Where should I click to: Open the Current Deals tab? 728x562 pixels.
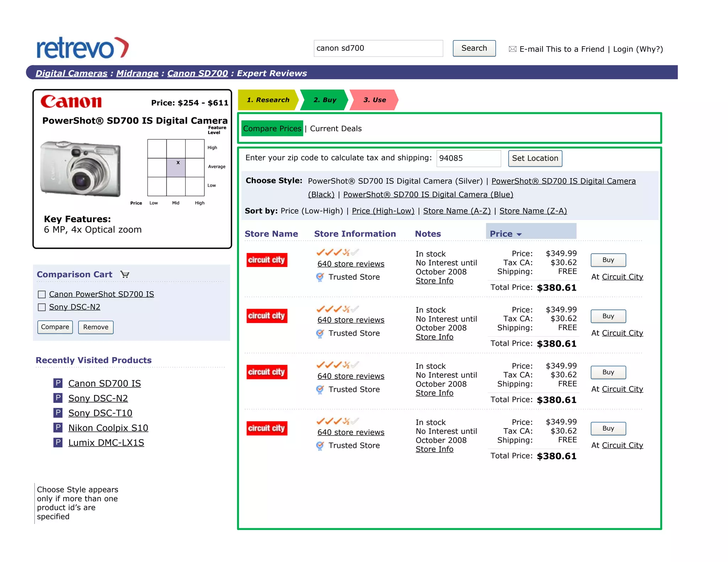point(336,129)
